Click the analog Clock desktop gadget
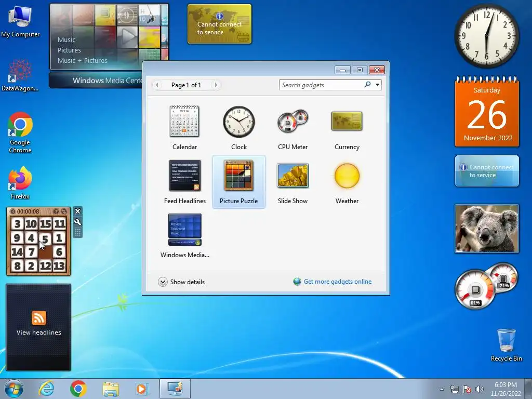 click(486, 36)
